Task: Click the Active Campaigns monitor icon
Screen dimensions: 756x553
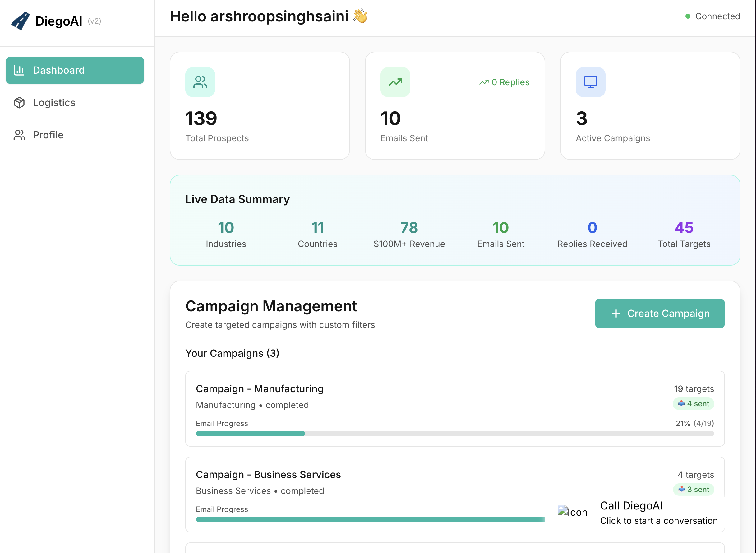Action: (x=590, y=82)
